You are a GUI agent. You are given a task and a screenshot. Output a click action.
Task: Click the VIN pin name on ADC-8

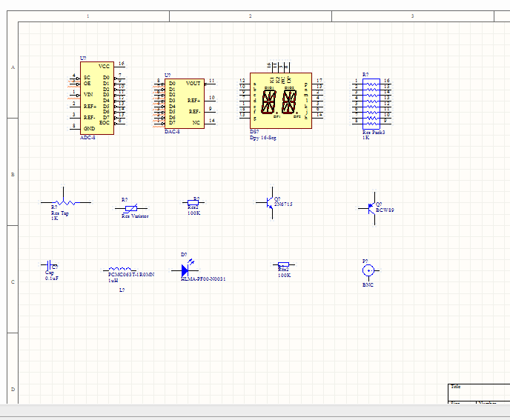coord(88,95)
